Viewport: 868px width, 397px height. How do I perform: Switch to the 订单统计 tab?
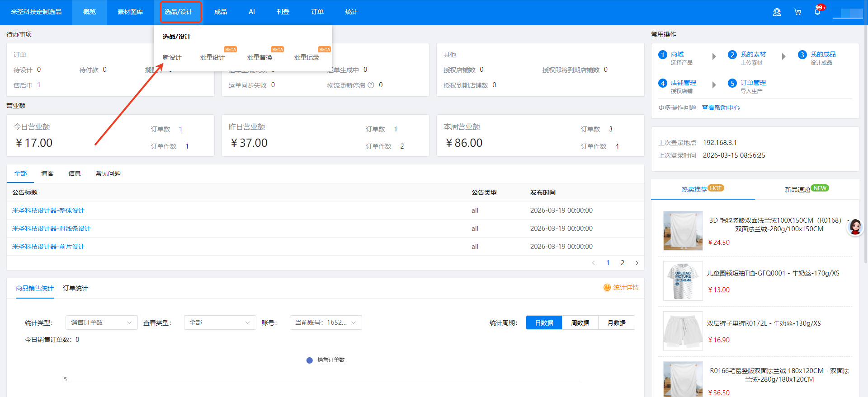point(75,288)
